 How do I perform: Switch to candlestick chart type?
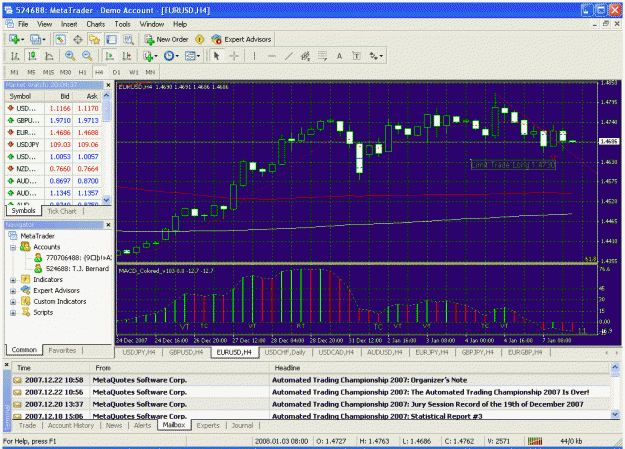pyautogui.click(x=32, y=56)
